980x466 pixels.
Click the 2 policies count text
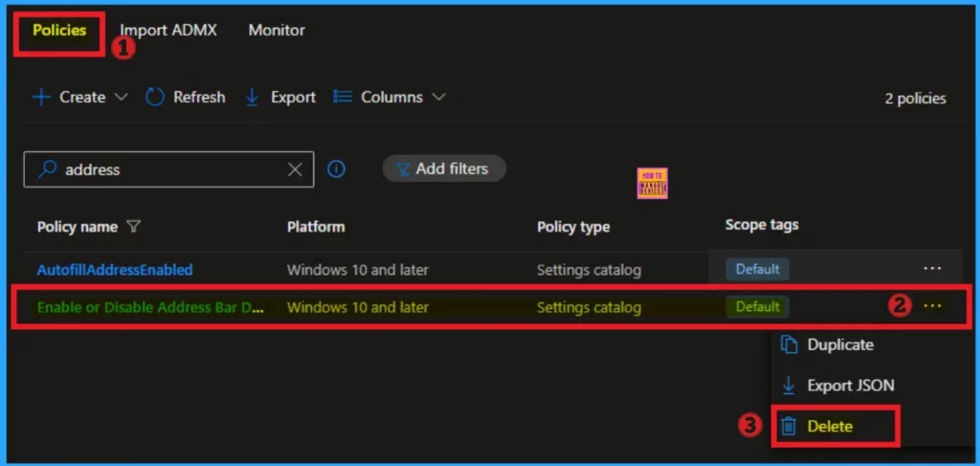(x=915, y=99)
